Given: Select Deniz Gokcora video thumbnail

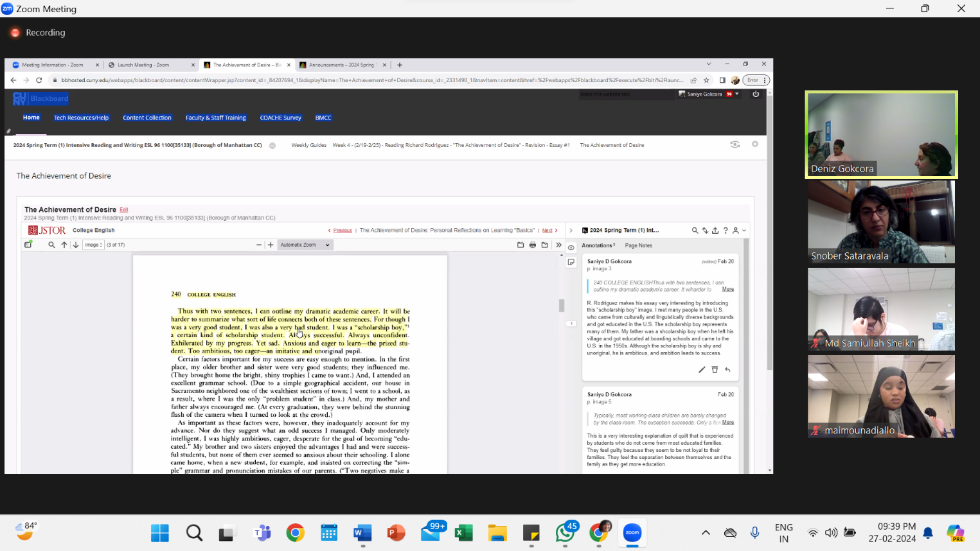Looking at the screenshot, I should [882, 134].
